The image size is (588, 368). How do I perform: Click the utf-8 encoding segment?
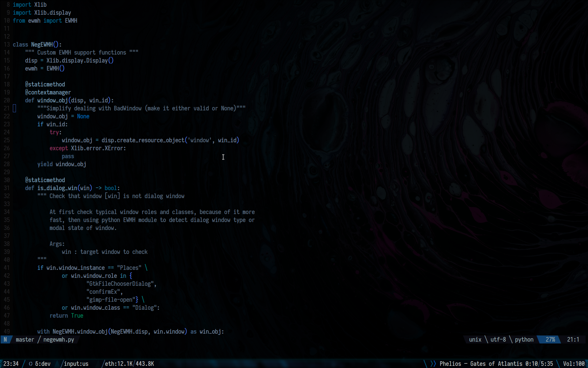(498, 339)
